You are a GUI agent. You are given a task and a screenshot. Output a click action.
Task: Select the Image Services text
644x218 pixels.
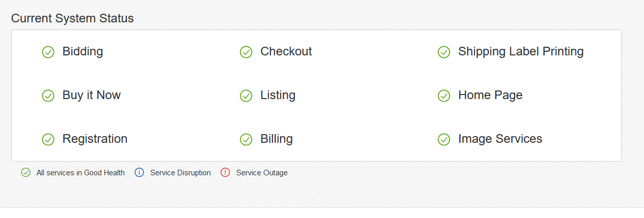coord(500,139)
